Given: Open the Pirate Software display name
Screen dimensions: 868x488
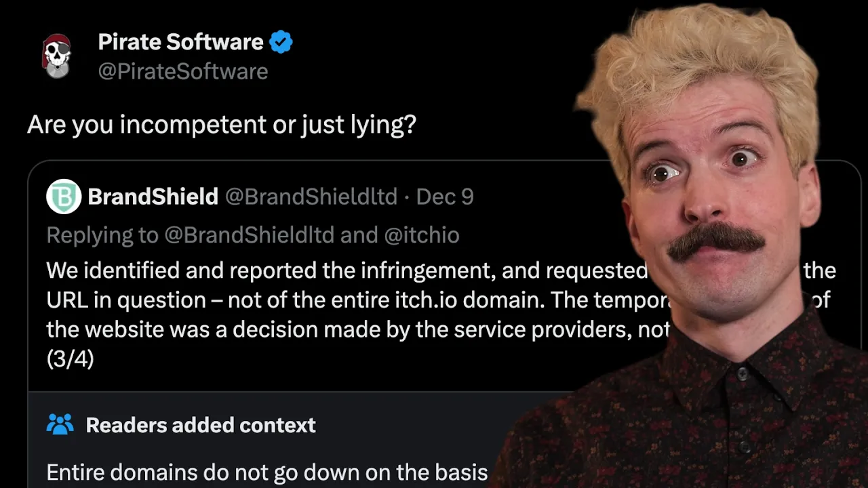Looking at the screenshot, I should click(180, 42).
